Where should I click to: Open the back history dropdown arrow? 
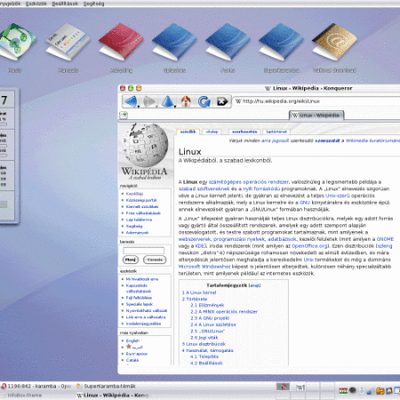(x=138, y=106)
